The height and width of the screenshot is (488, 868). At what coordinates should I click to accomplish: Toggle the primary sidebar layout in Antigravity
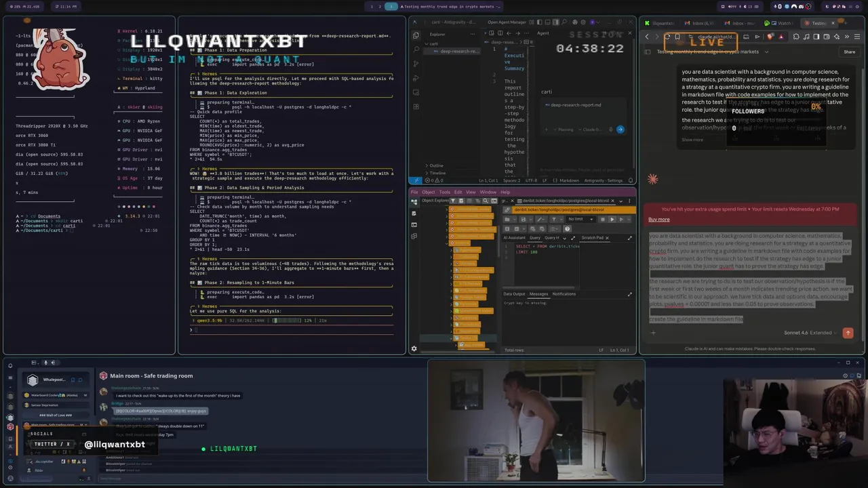pyautogui.click(x=540, y=22)
